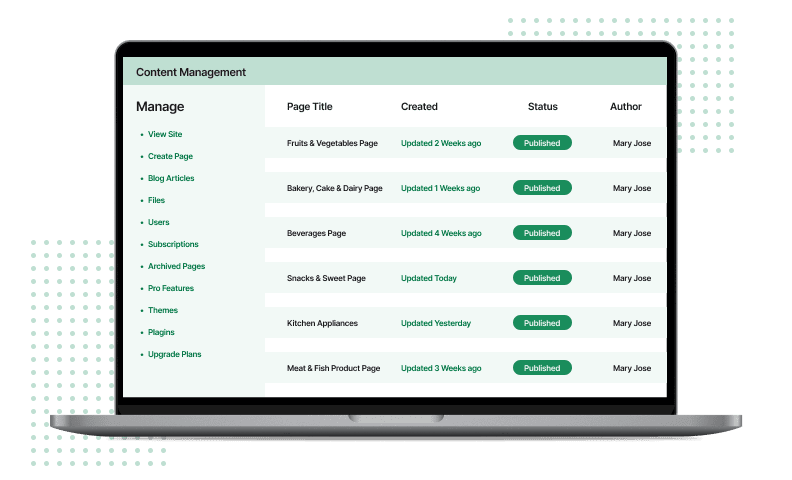Click Mary Jose author in Snacks & Sweet row
This screenshot has height=480, width=792.
[632, 278]
